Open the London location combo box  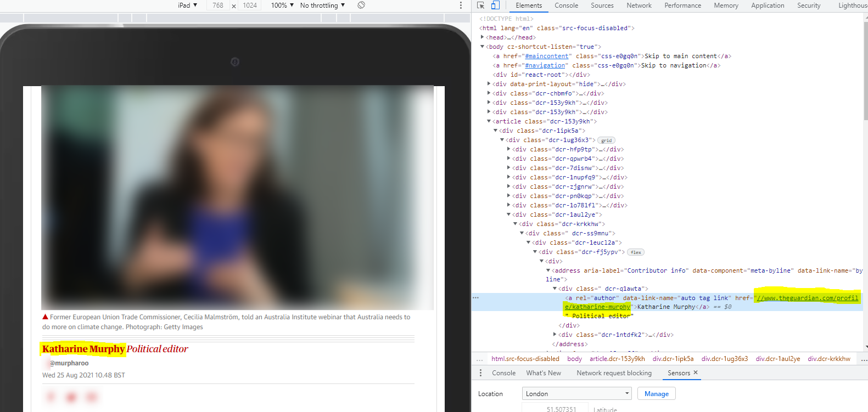click(x=576, y=394)
